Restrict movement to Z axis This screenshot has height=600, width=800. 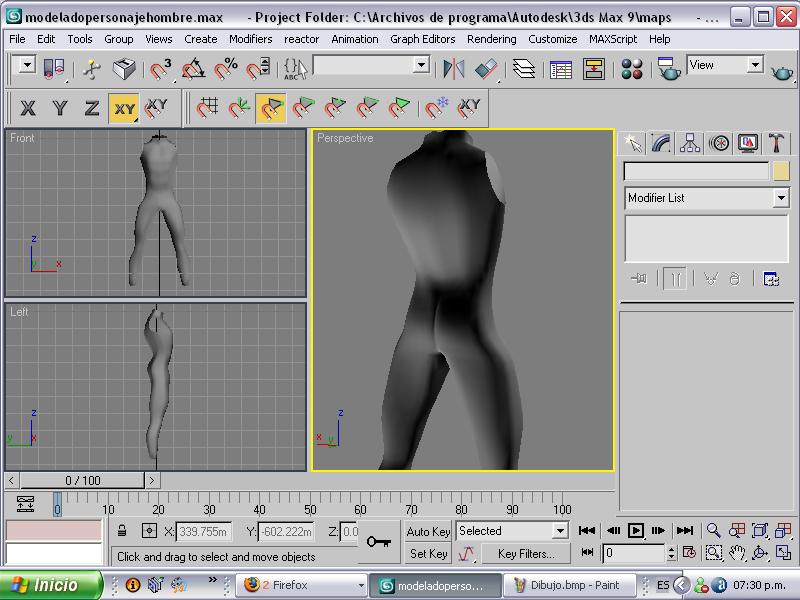91,108
